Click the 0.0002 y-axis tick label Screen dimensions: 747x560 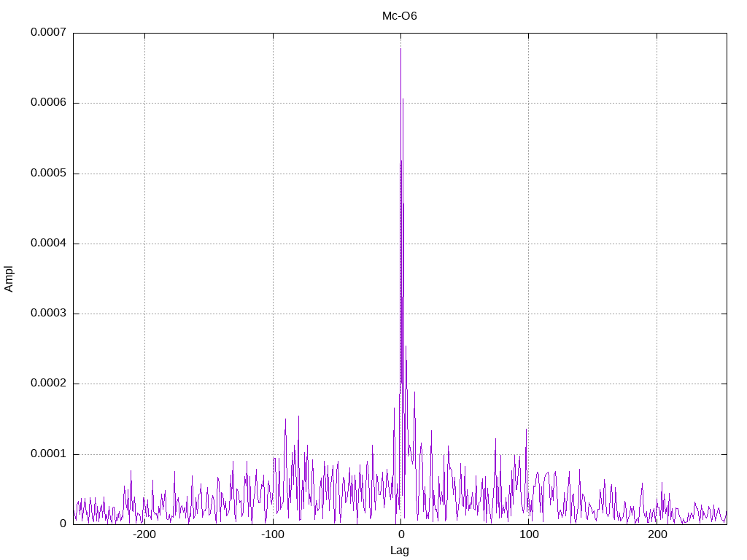point(49,384)
